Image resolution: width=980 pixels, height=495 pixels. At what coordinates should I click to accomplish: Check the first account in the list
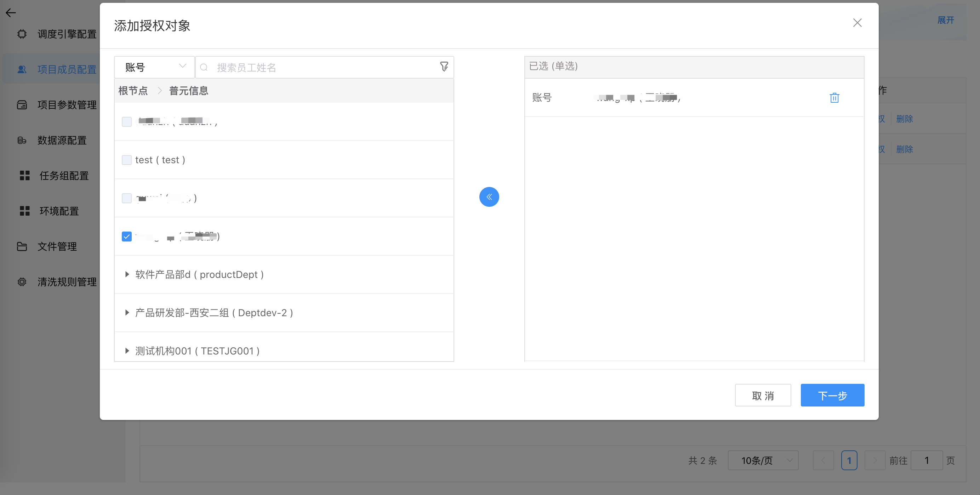(126, 122)
